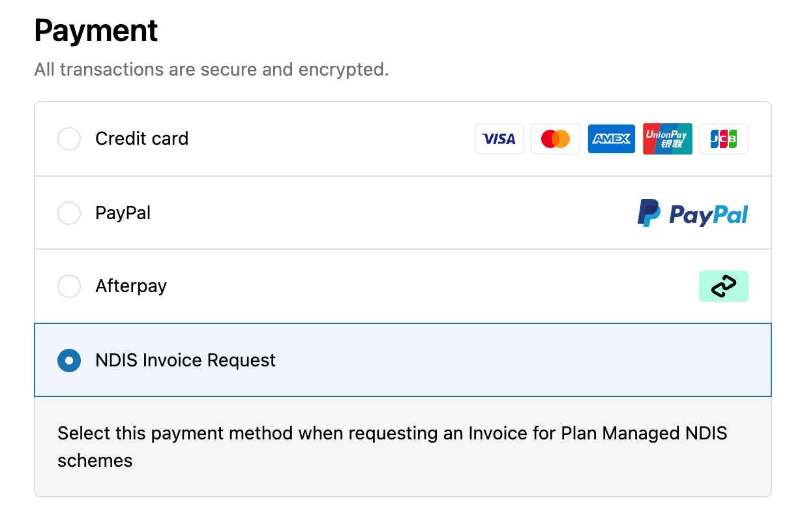This screenshot has height=532, width=802.
Task: Select the Afterpay radio button
Action: pyautogui.click(x=69, y=286)
